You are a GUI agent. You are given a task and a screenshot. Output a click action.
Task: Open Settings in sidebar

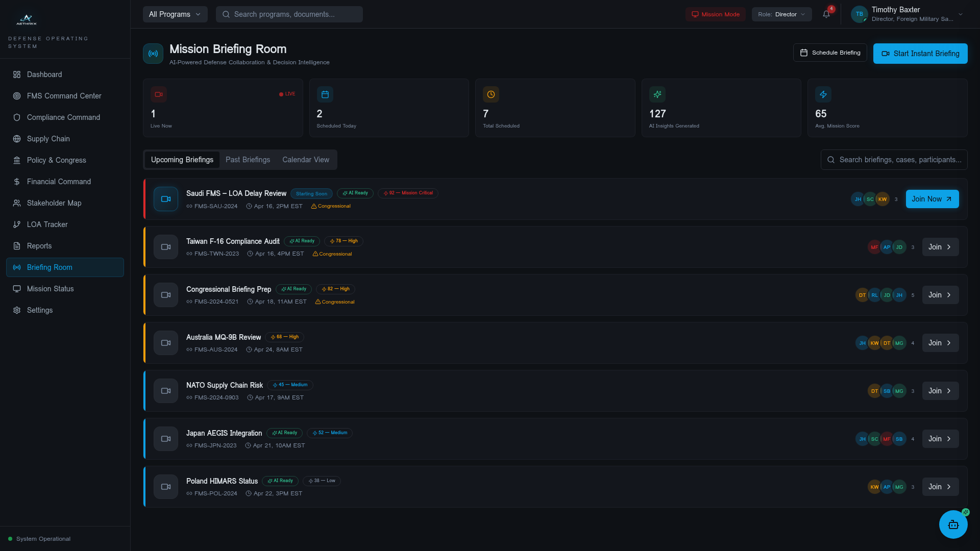(x=65, y=310)
